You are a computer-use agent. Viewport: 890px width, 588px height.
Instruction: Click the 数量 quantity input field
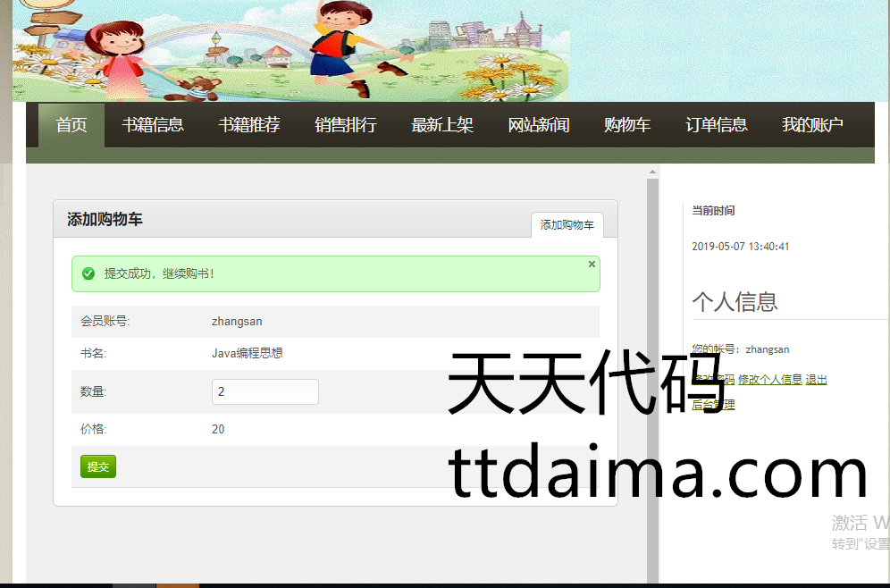[265, 391]
